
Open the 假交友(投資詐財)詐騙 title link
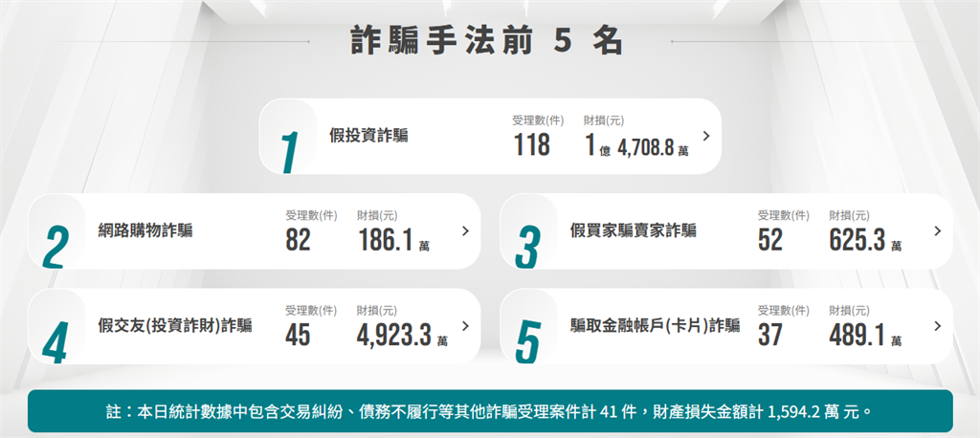(175, 325)
